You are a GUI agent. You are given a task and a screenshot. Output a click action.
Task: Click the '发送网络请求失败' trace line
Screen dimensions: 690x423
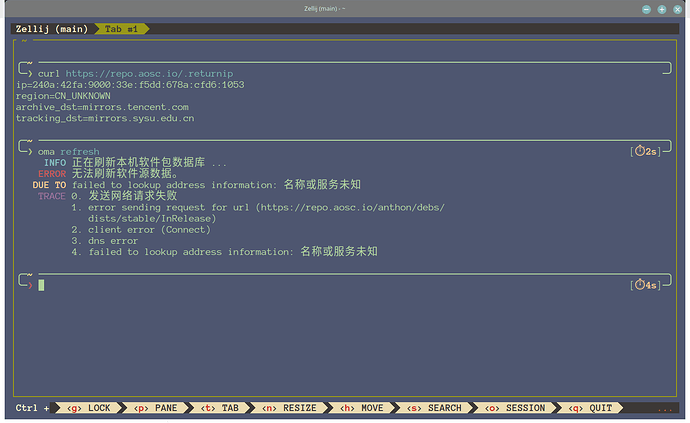click(x=124, y=196)
